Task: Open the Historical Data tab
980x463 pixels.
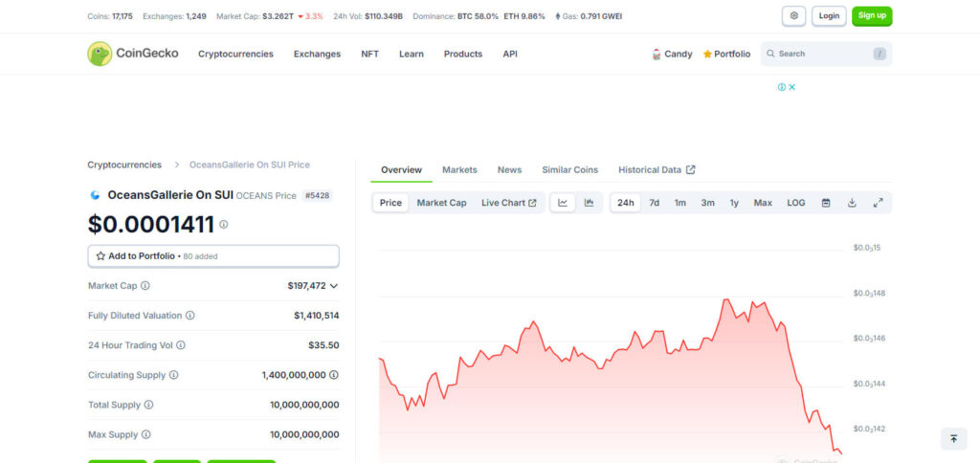Action: coord(657,170)
